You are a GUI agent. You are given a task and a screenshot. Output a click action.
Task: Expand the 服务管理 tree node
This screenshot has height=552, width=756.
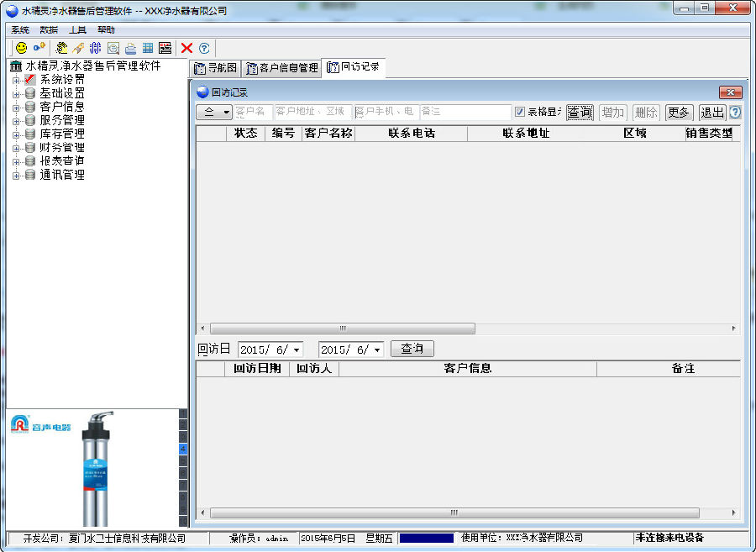pyautogui.click(x=16, y=121)
